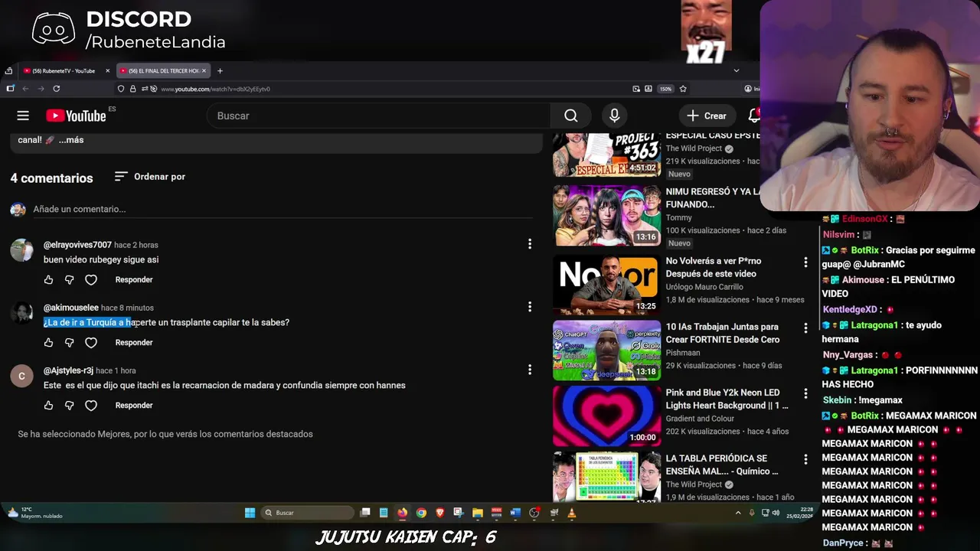Reload the page in the browser

click(x=57, y=89)
